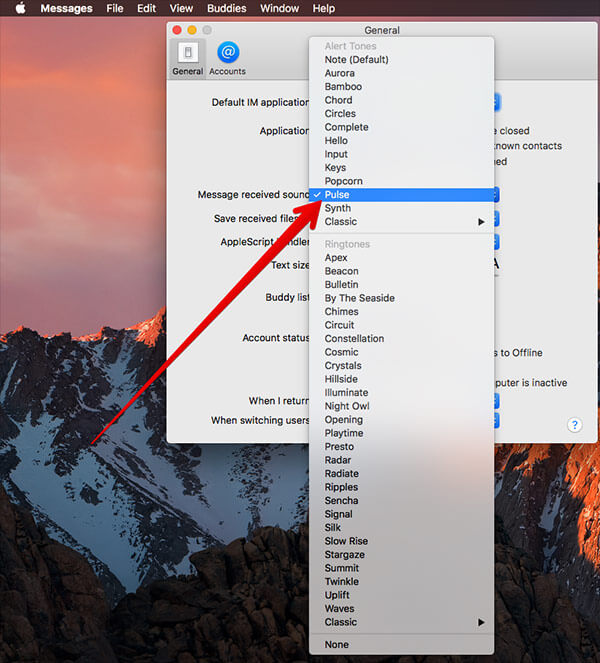
Task: Select the checked Pulse tone
Action: [401, 195]
